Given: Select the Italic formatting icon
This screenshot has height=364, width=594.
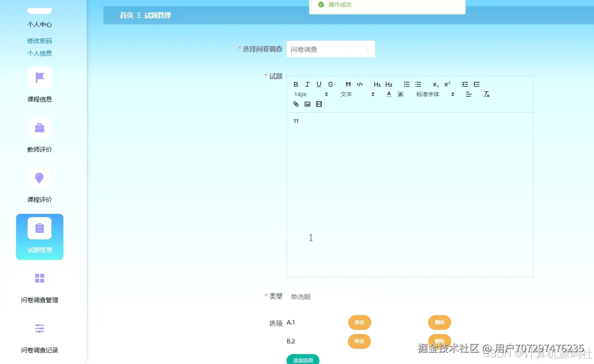Looking at the screenshot, I should tap(307, 84).
